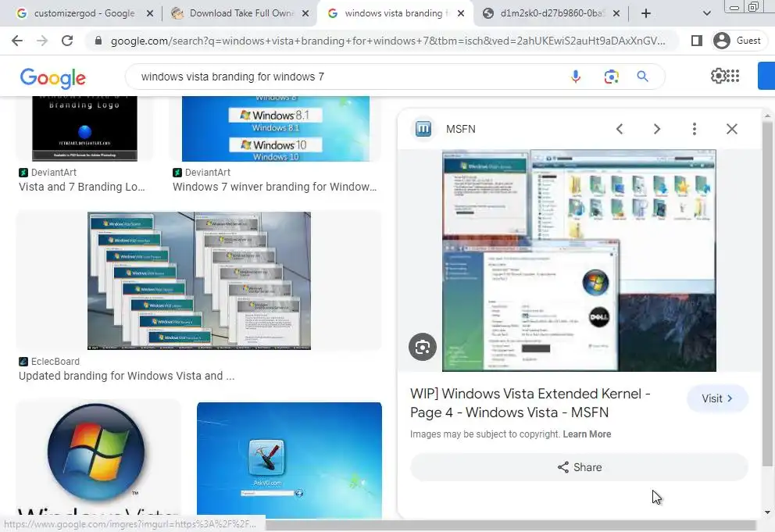Minimize the browser window

(x=734, y=7)
